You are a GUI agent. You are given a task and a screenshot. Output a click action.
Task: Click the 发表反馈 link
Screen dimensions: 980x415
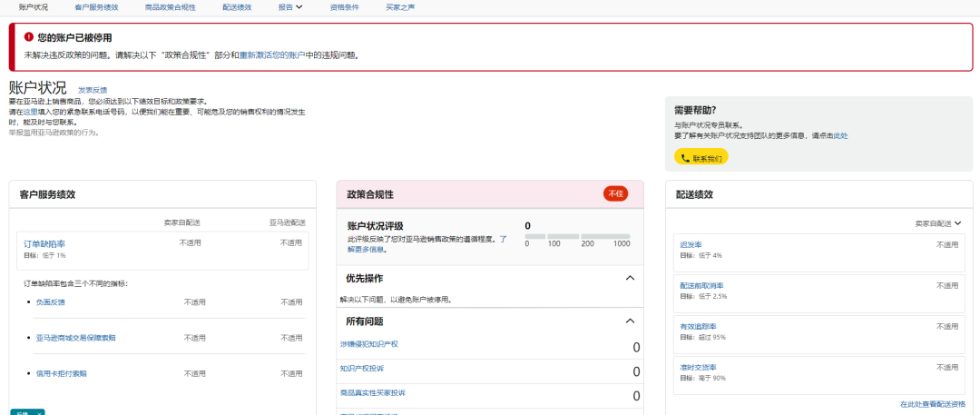click(x=93, y=90)
